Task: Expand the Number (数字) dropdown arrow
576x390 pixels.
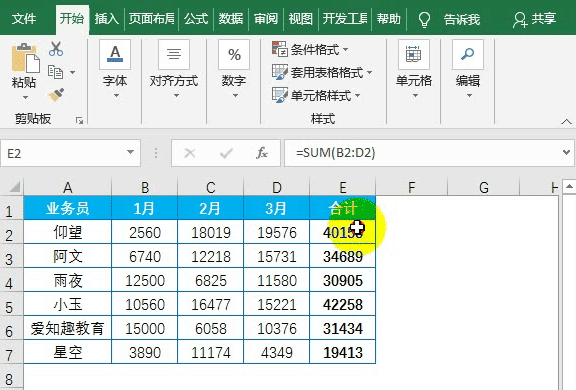Action: click(235, 96)
